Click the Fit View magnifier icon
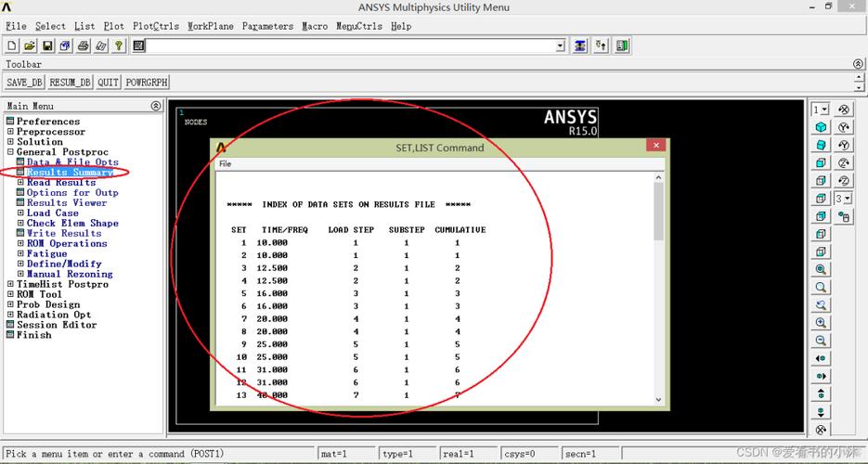The width and height of the screenshot is (868, 464). coord(821,269)
